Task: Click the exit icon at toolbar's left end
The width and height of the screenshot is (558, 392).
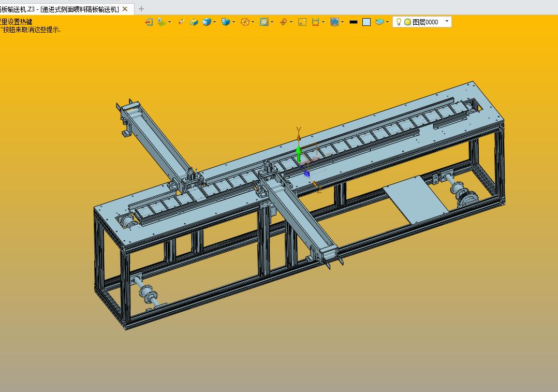Action: [149, 22]
